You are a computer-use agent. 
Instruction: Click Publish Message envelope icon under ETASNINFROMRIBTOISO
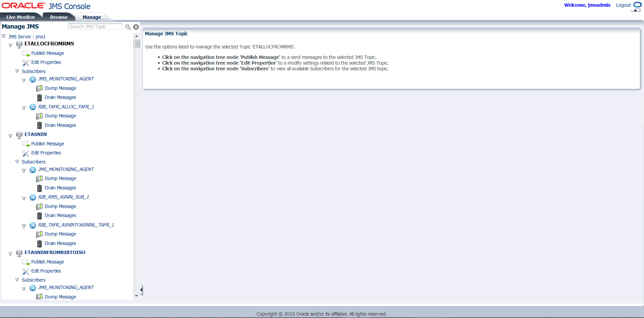click(x=26, y=262)
